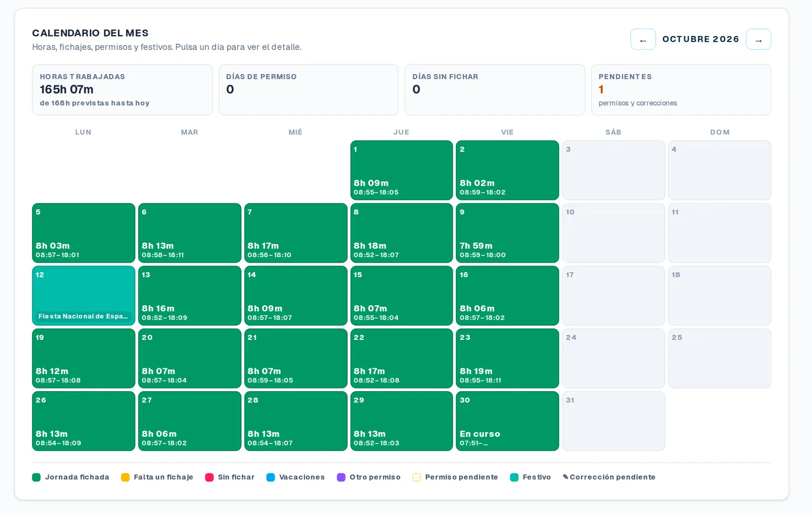Screen dimensions: 812x513
Task: Select Saturday day 31
Action: tap(614, 421)
